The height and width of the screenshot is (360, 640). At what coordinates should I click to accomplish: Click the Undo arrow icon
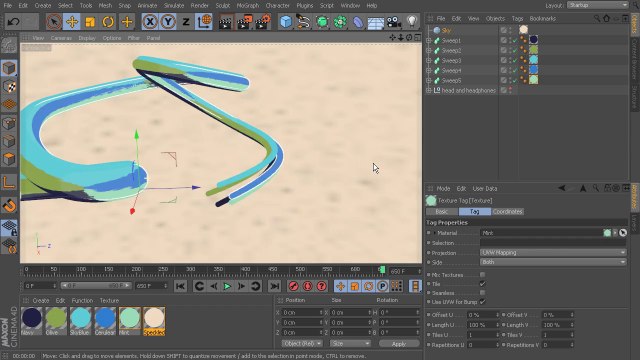click(x=13, y=22)
